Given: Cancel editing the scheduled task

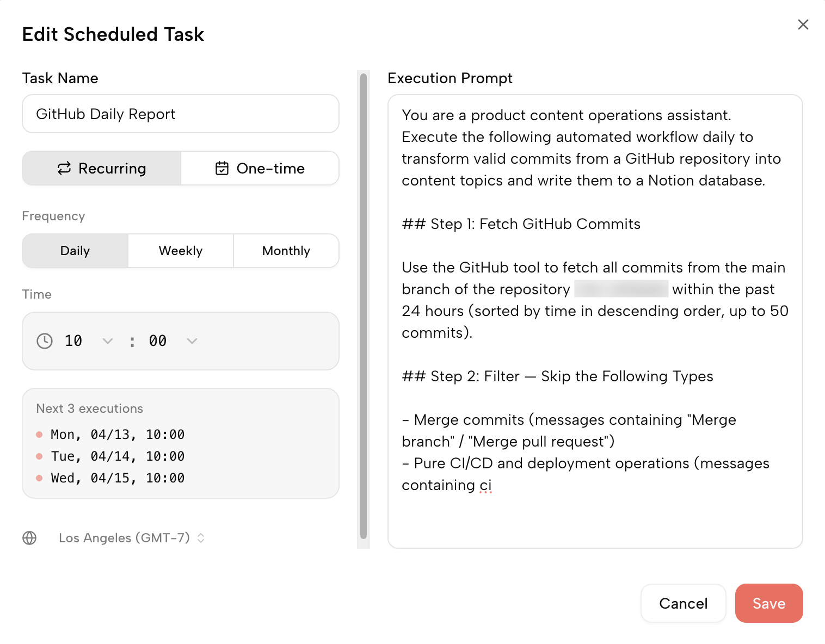Looking at the screenshot, I should 683,603.
